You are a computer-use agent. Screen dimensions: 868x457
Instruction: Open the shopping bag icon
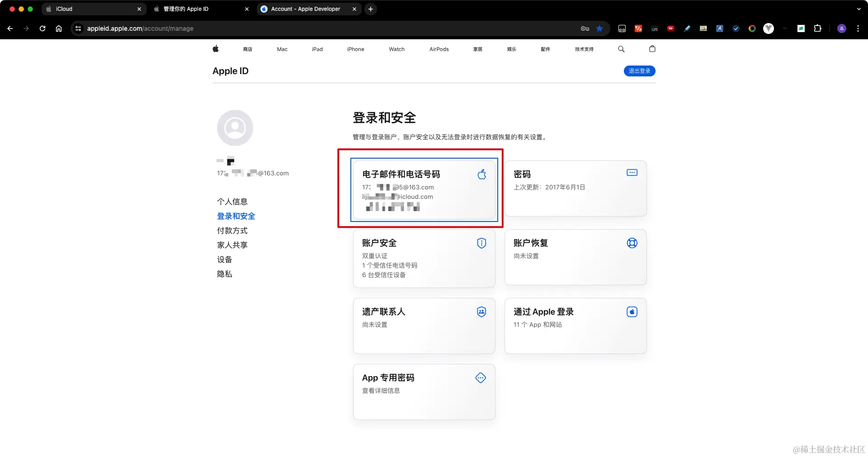point(652,49)
